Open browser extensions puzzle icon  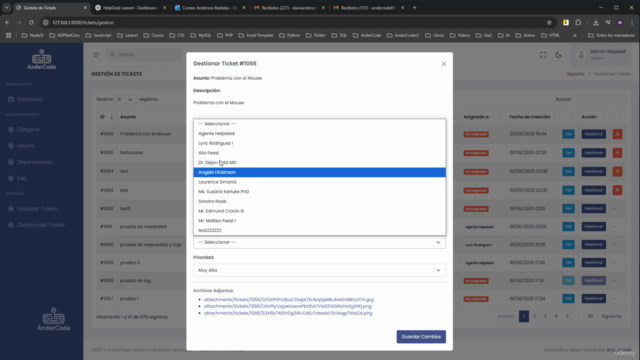pos(578,22)
